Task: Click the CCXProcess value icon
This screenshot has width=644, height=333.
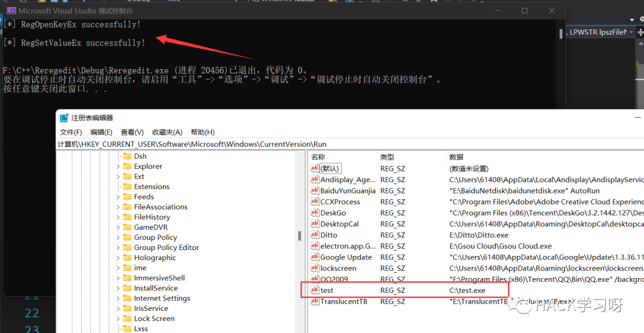Action: tap(315, 202)
